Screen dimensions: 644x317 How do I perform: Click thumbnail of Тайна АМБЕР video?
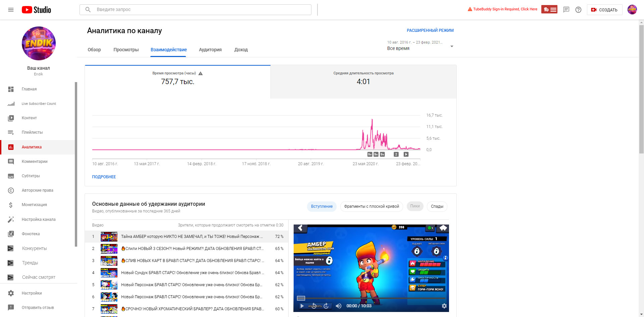click(x=109, y=237)
